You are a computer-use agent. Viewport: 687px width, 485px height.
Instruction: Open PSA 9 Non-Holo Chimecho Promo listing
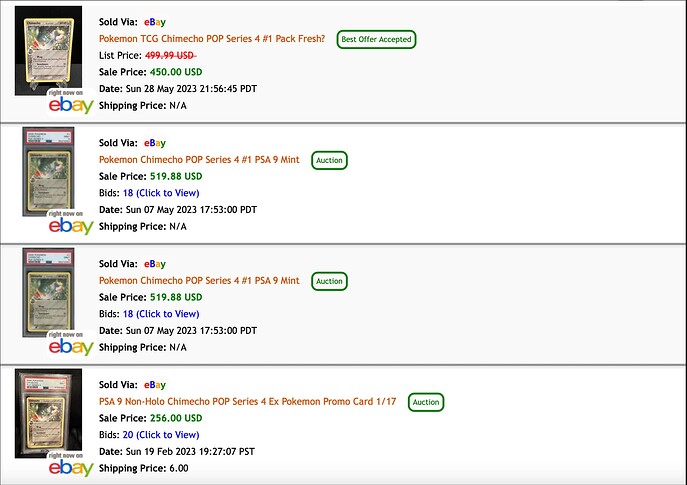[248, 401]
